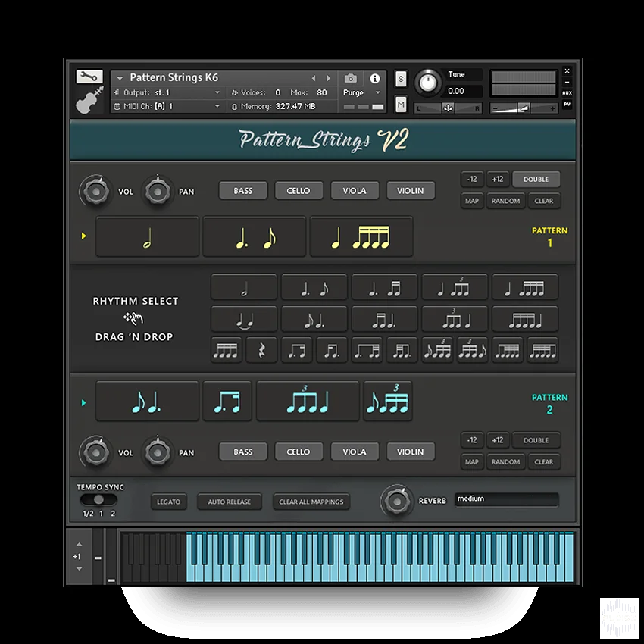Image resolution: width=644 pixels, height=644 pixels.
Task: Click the Tune knob
Action: pos(427,83)
